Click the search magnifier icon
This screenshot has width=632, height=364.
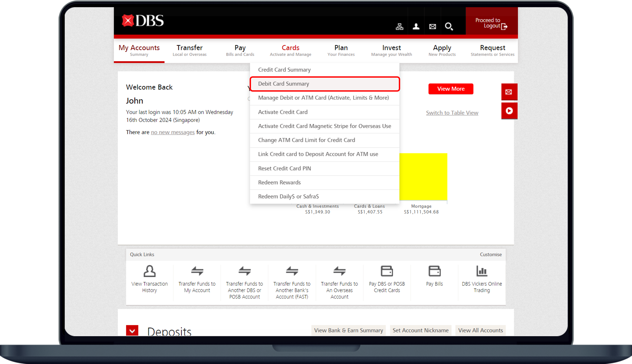coord(449,26)
